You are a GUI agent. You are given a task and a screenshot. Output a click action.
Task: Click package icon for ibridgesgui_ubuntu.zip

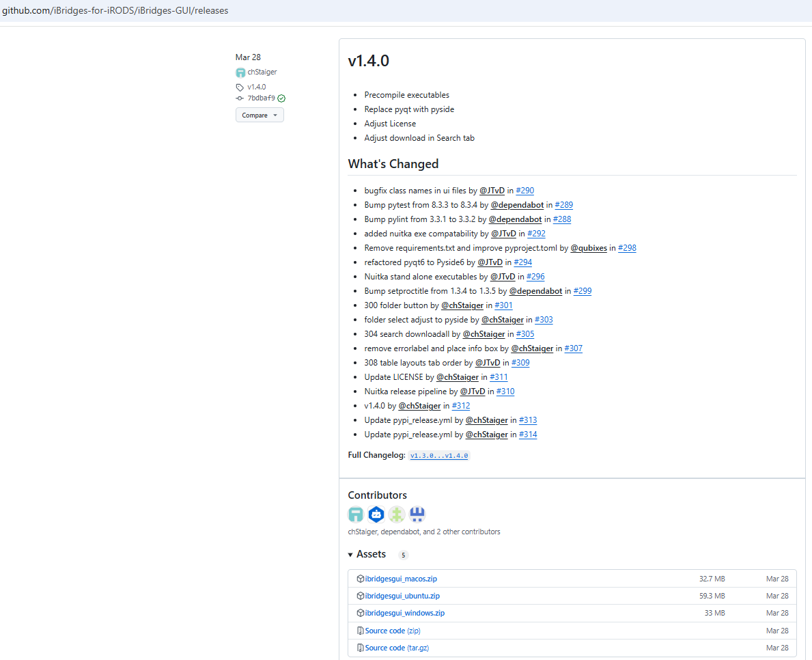pos(361,596)
